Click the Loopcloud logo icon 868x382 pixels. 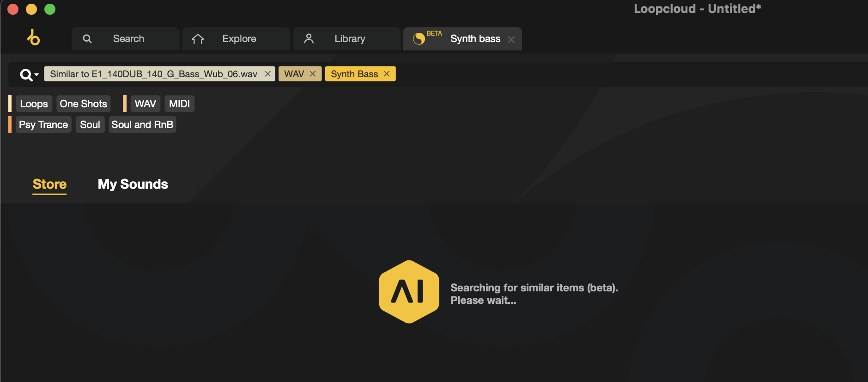[33, 37]
